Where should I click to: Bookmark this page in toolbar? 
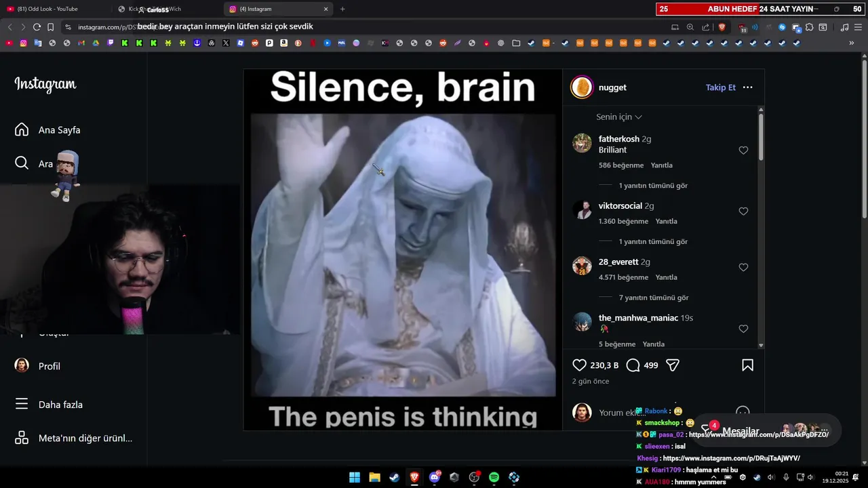click(50, 27)
